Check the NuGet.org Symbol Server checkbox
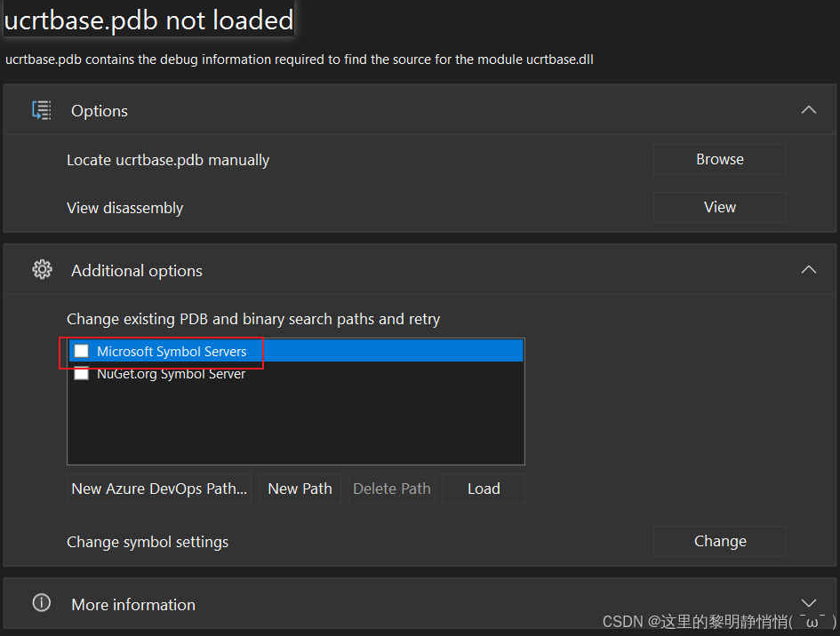The height and width of the screenshot is (636, 840). (81, 373)
